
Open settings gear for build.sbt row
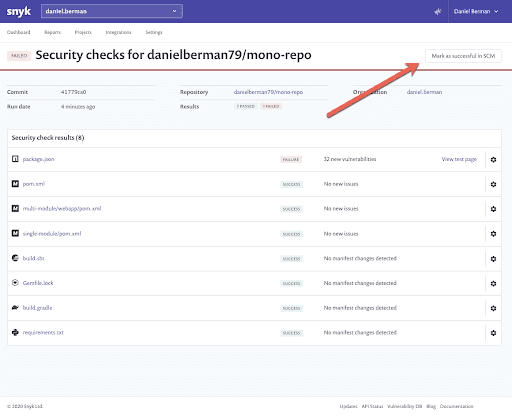[493, 259]
